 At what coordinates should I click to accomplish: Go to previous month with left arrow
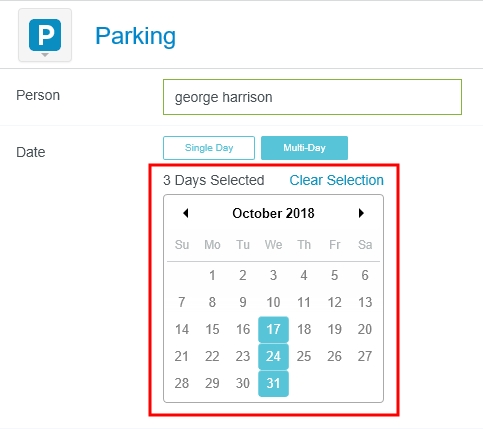(186, 213)
